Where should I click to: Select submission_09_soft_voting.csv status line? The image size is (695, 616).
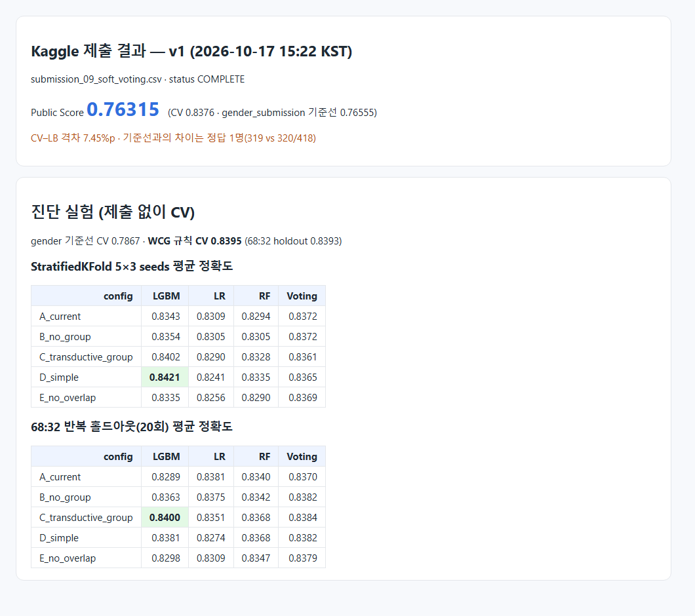point(138,79)
